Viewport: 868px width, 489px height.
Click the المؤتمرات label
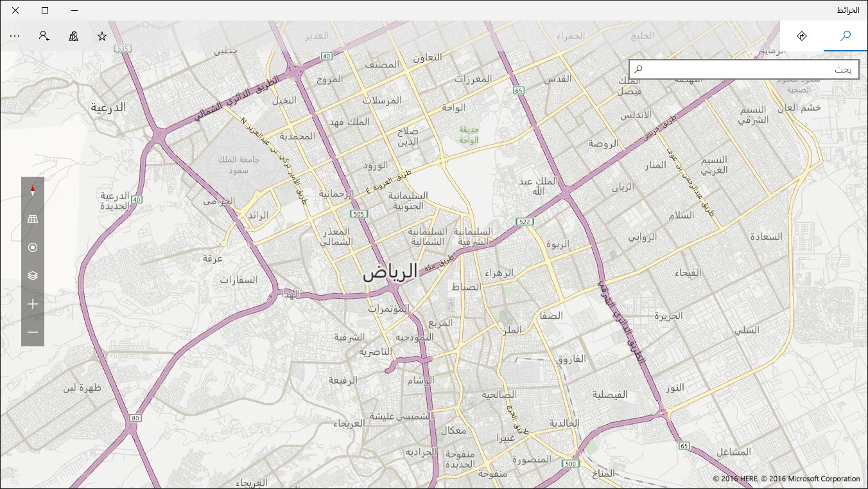(388, 308)
